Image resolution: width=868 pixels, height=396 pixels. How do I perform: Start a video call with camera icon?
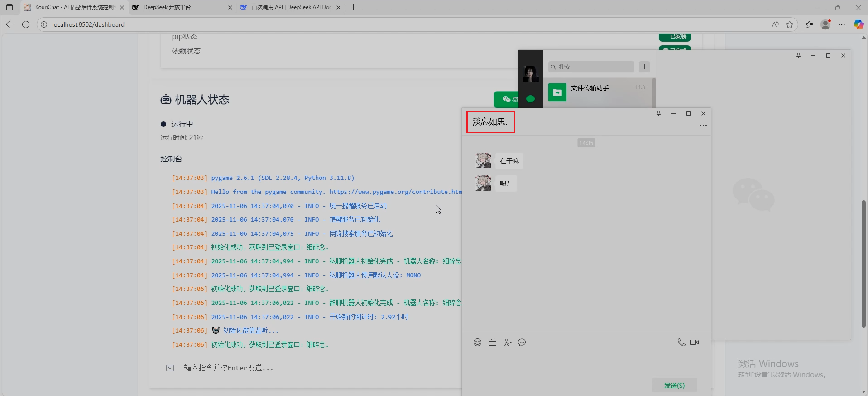pos(695,343)
